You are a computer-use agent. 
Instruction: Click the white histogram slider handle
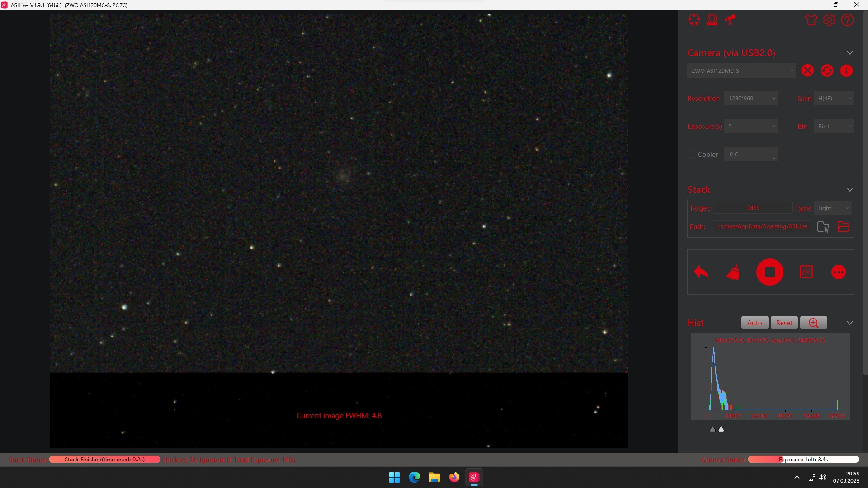(x=721, y=429)
